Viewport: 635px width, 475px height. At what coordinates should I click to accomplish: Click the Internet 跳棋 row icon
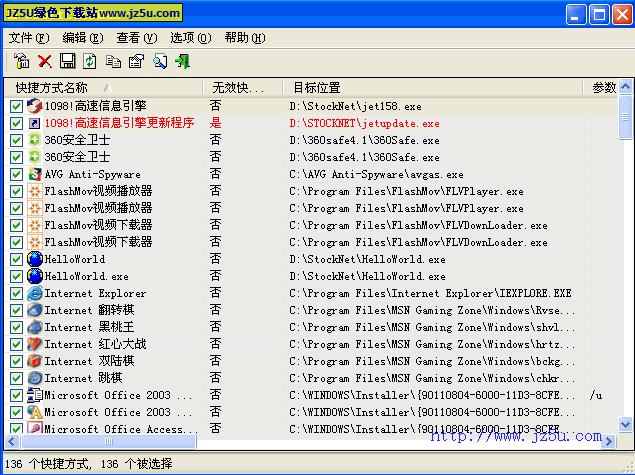(x=35, y=378)
